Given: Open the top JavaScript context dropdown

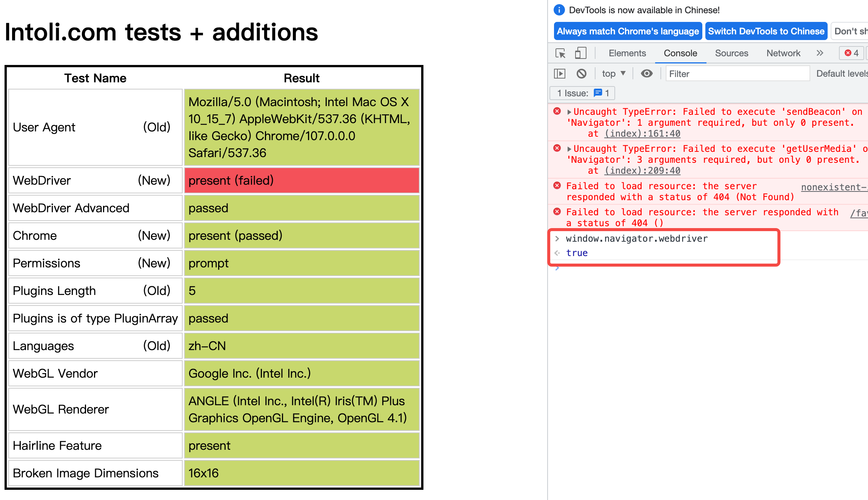Looking at the screenshot, I should coord(614,74).
